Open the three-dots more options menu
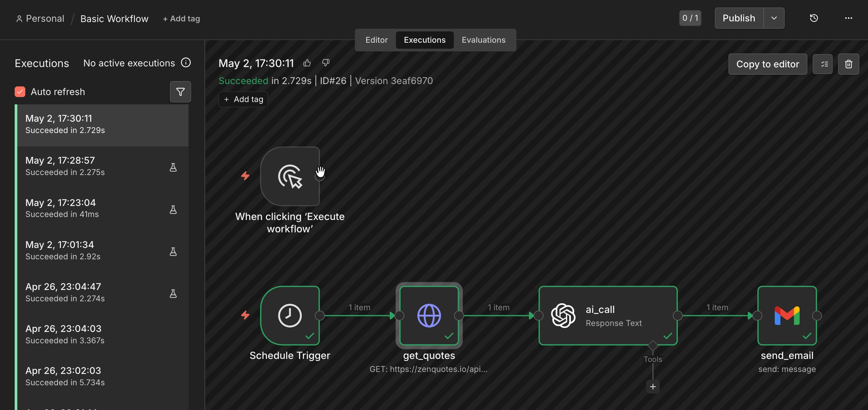 point(849,18)
